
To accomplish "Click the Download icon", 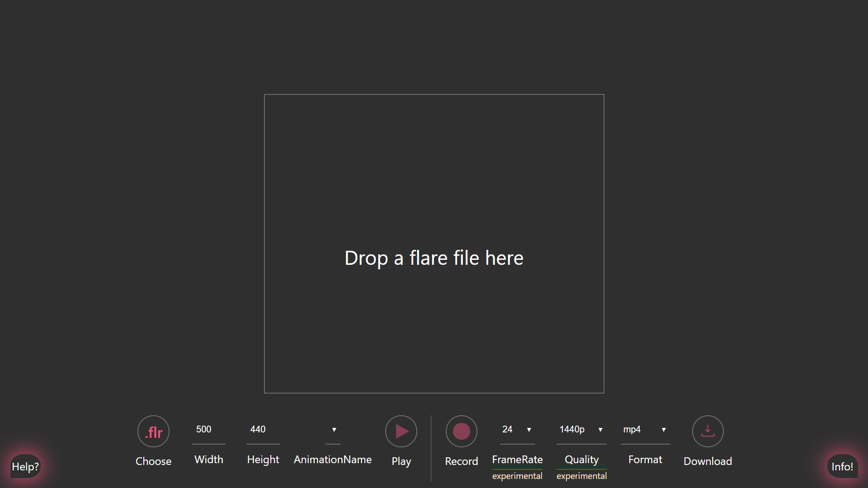I will [708, 432].
